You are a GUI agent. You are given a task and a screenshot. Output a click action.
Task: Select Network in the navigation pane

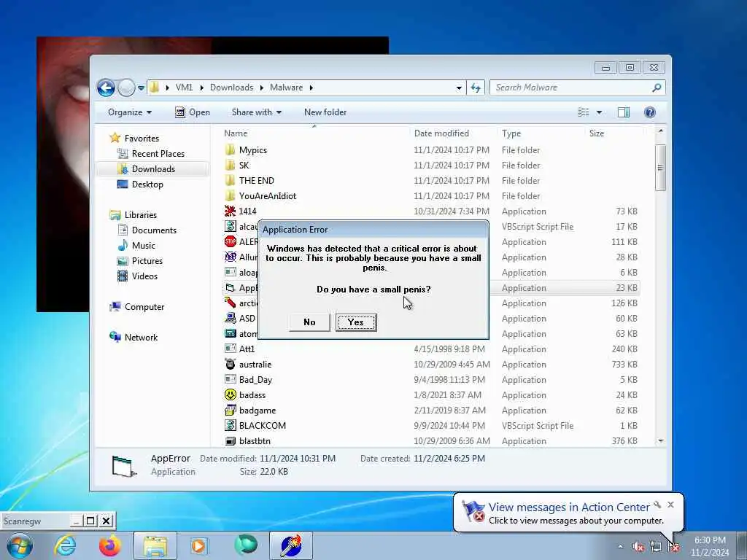141,337
